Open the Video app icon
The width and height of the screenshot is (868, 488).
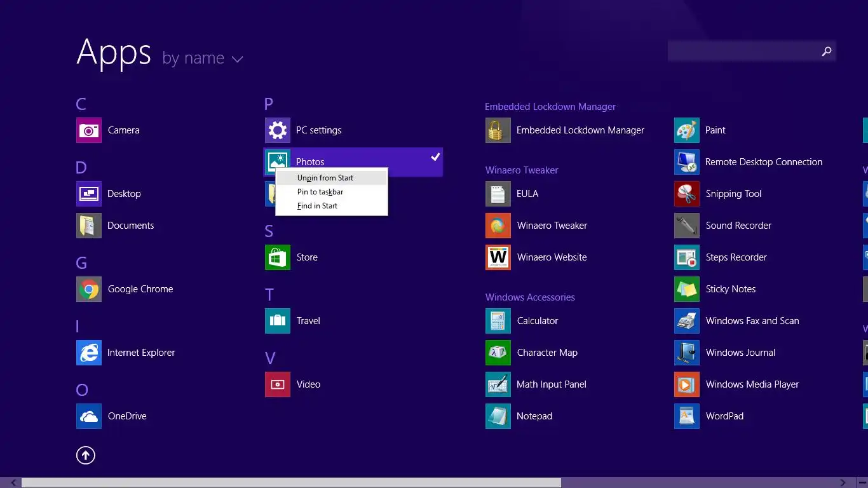click(x=278, y=384)
